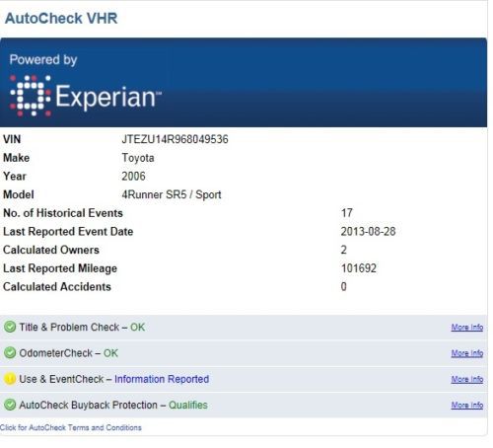Click the mileage value 101692
Viewport: 493px width, 448px height.
tap(359, 268)
